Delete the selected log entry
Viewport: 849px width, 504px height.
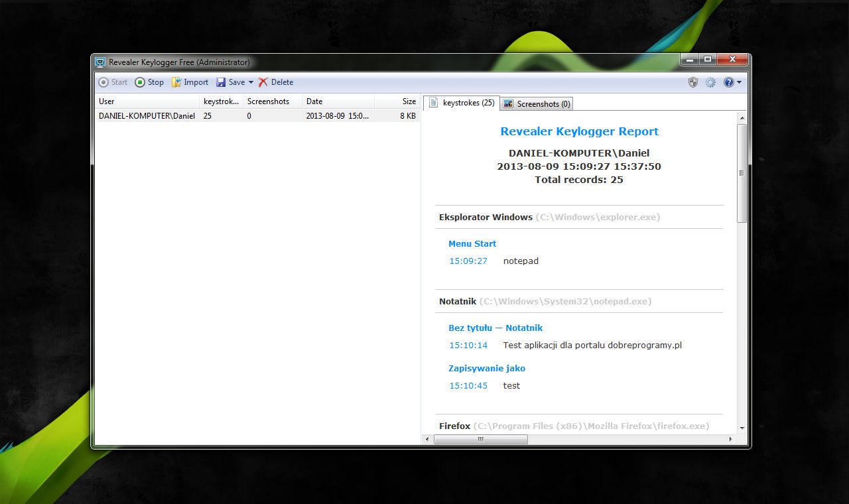tap(276, 82)
